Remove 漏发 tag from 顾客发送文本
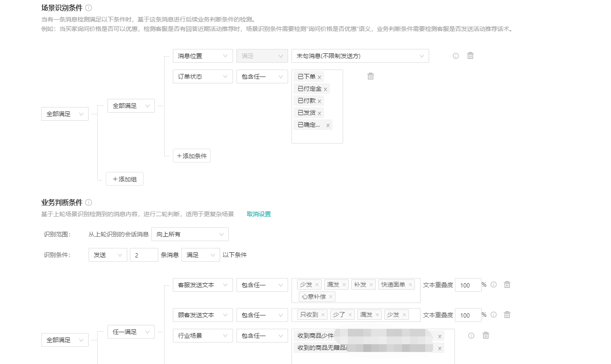Image resolution: width=611 pixels, height=364 pixels. (x=377, y=315)
